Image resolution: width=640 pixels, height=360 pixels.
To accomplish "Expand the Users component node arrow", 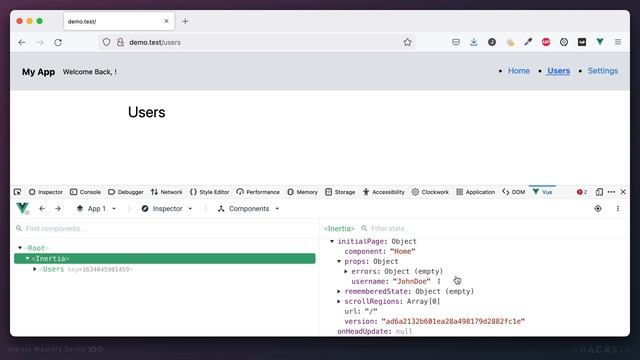I will (x=35, y=269).
